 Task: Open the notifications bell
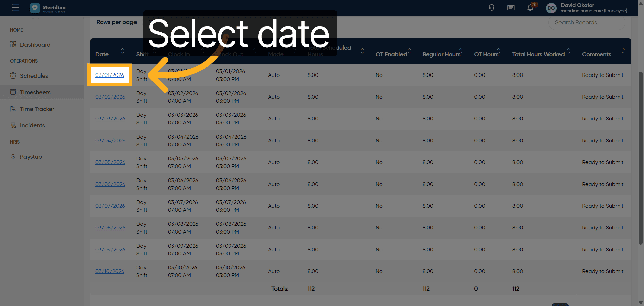coord(530,8)
